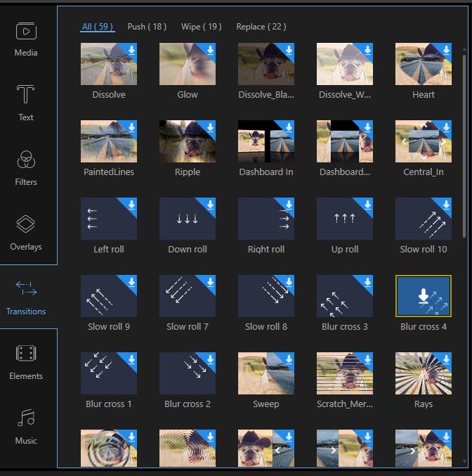Viewport: 472px width, 476px height.
Task: Download the Left roll transition via corner arrow
Action: pos(131,205)
